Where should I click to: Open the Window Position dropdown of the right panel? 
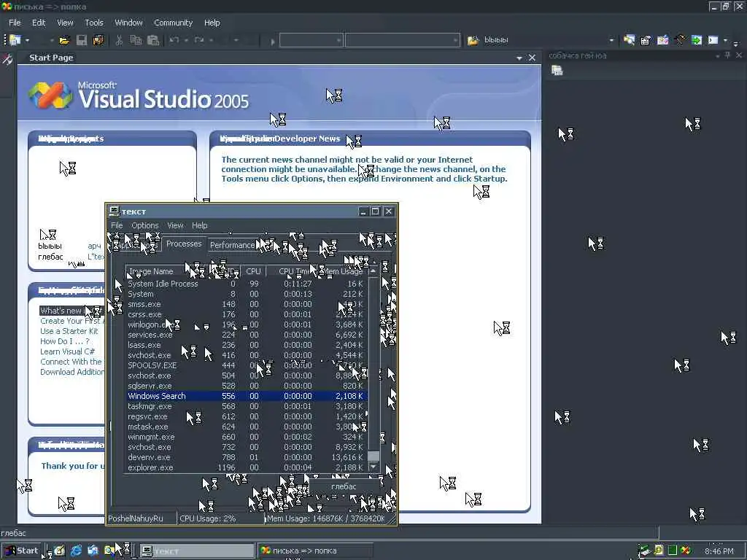coord(718,56)
